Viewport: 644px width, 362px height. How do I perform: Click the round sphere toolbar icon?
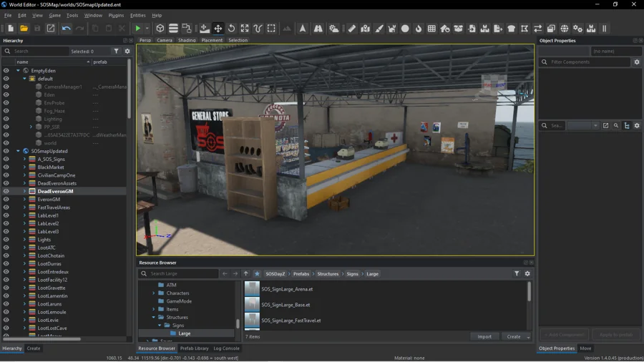(405, 29)
